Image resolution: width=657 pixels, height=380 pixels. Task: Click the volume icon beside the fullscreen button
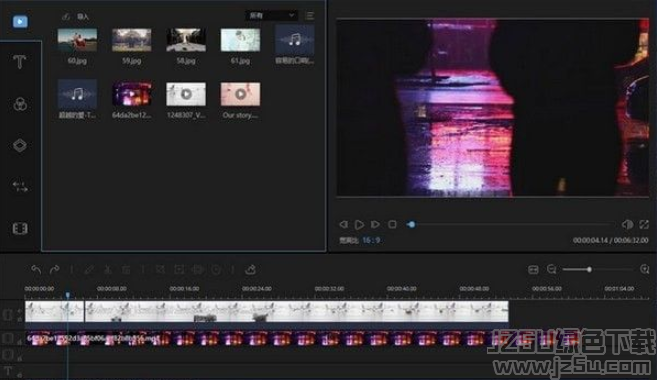pyautogui.click(x=627, y=225)
